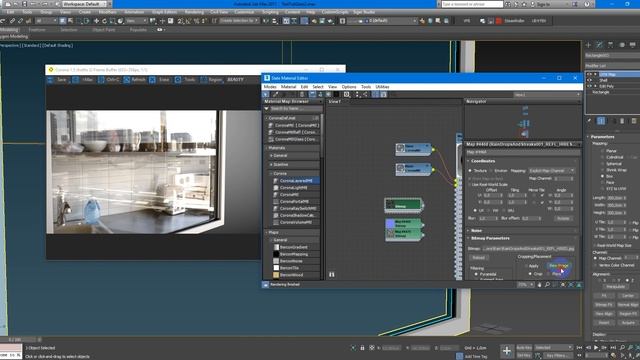Click the Undo arrow in main toolbar
Image resolution: width=640 pixels, height=360 pixels.
[3, 21]
